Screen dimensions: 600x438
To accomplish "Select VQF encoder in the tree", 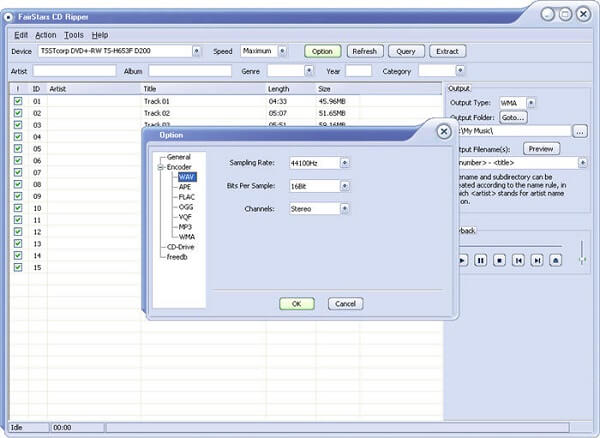I will [185, 217].
